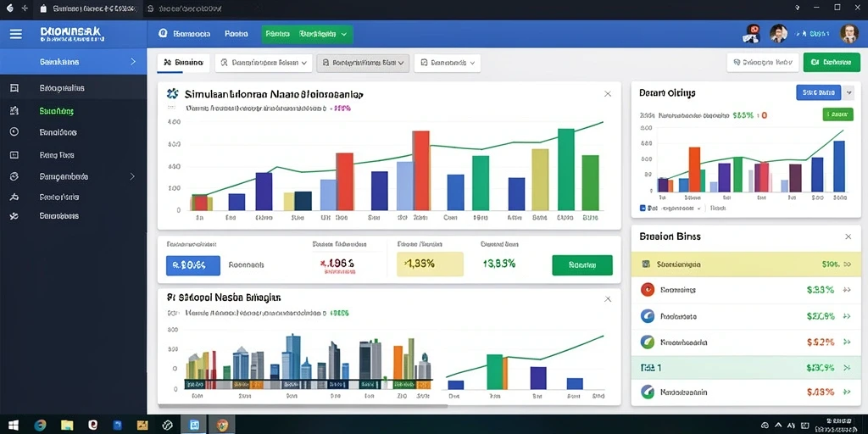868x434 pixels.
Task: Open the browser's new tab plus button
Action: click(x=25, y=8)
